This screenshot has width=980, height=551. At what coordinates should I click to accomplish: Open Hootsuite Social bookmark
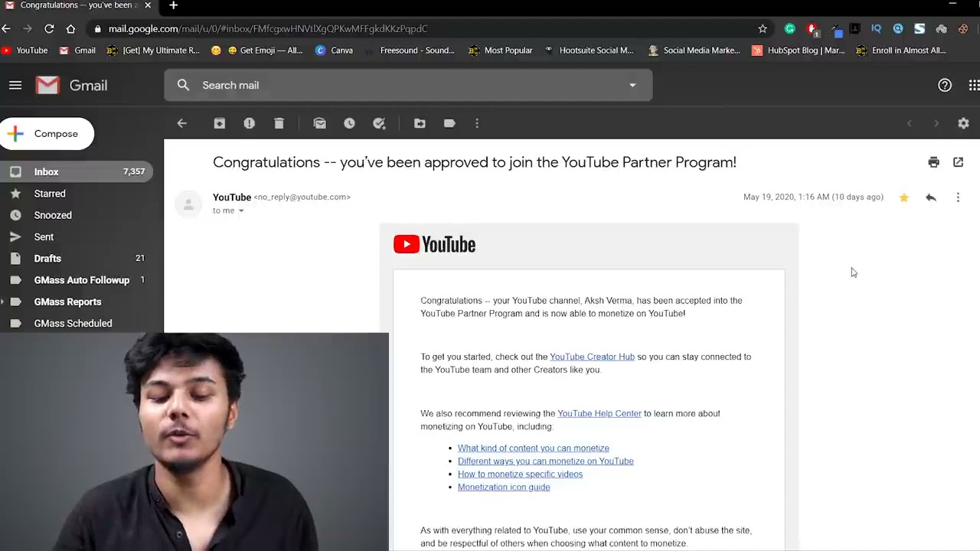[589, 51]
